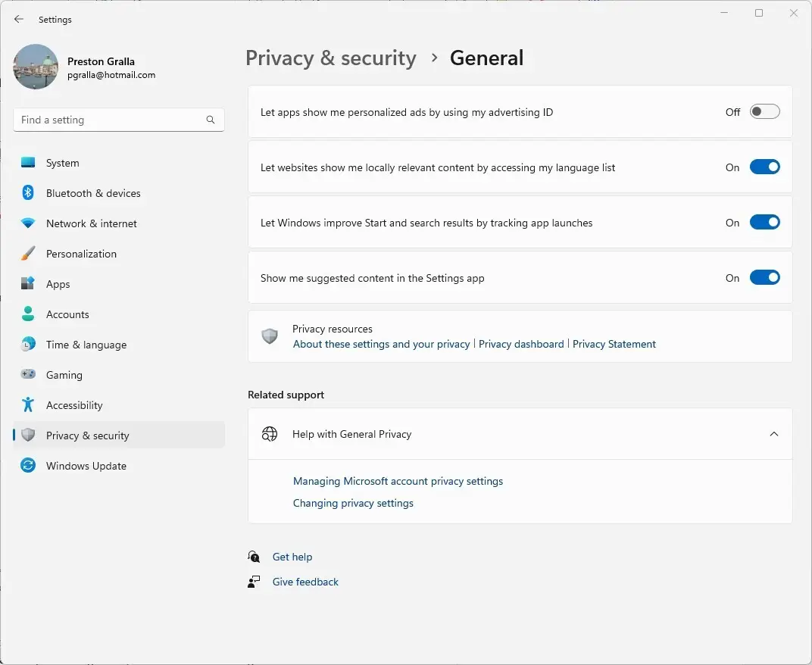
Task: Disable tracking app launches toggle
Action: coord(764,222)
